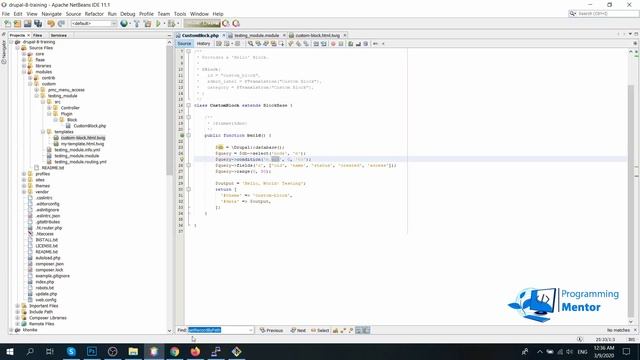Screen dimensions: 640x360
Task: Click the green Run Project icon
Action: [x=158, y=24]
